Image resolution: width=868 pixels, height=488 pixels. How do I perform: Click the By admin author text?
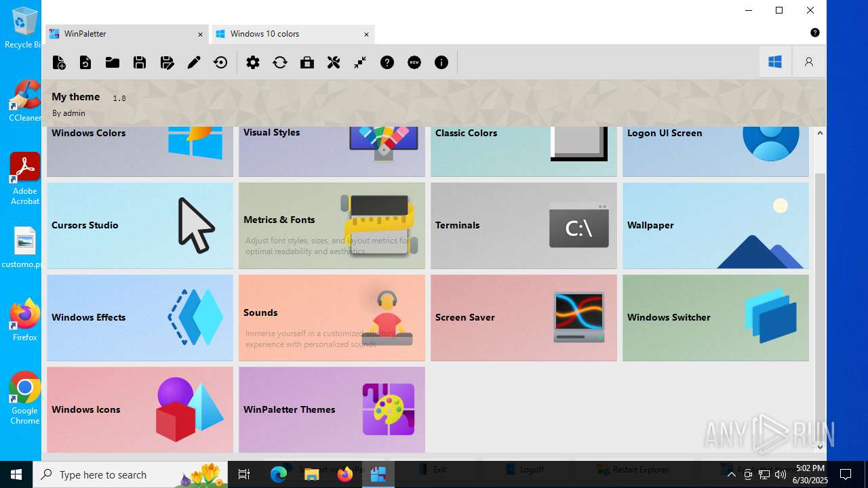(x=68, y=113)
